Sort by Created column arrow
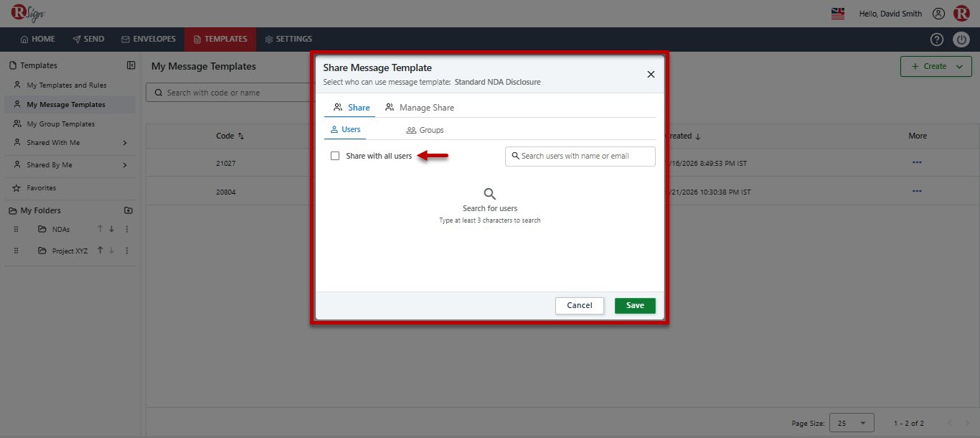980x438 pixels. pos(698,136)
